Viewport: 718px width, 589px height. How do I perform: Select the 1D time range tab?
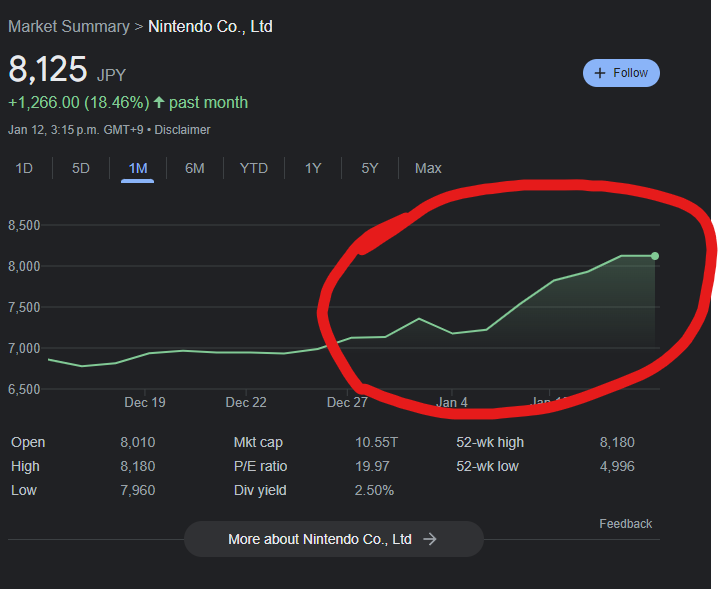point(24,168)
